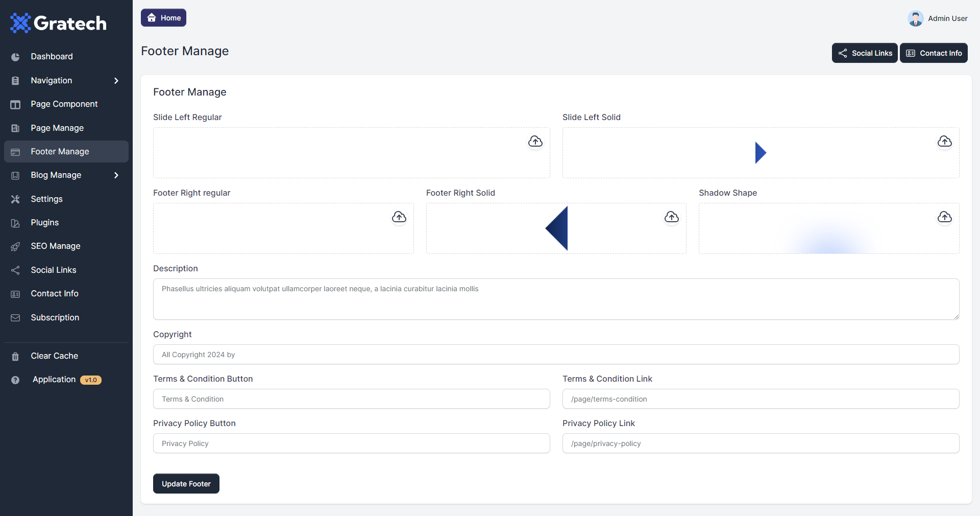This screenshot has height=516, width=980.
Task: Click upload icon for Slide Left Solid
Action: click(x=944, y=142)
